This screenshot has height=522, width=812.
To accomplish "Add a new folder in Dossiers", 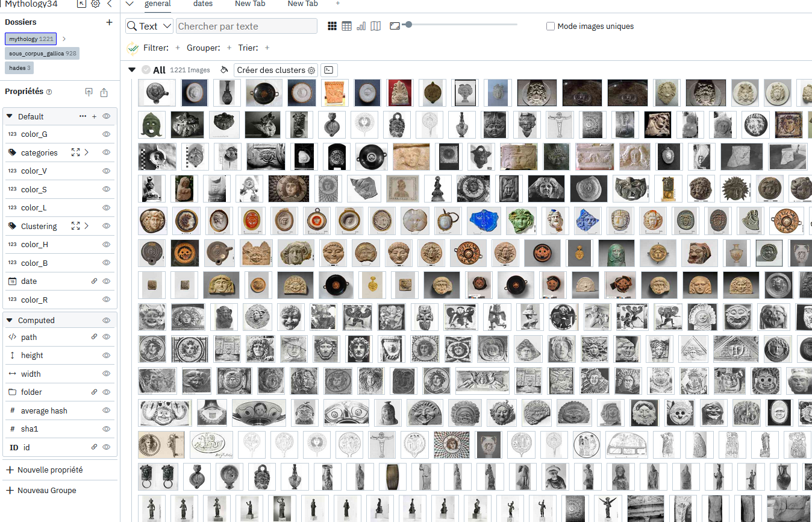I will (x=109, y=22).
